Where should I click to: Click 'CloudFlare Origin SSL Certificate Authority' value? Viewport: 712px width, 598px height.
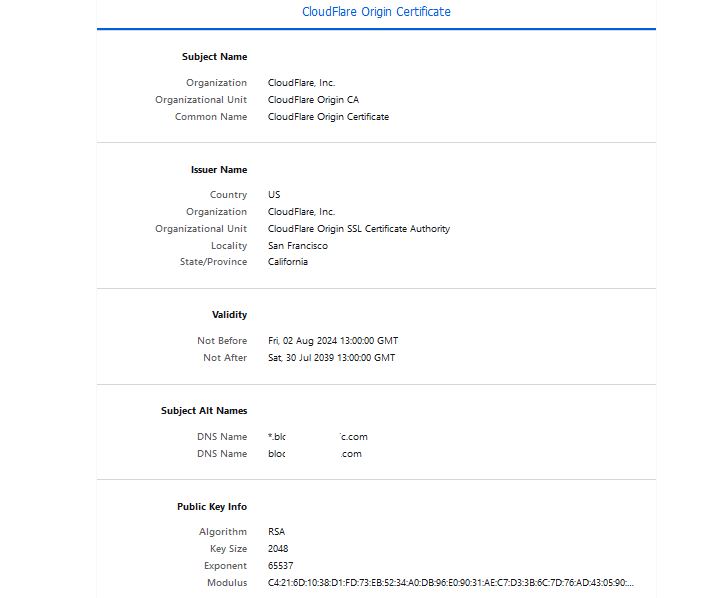click(x=359, y=229)
